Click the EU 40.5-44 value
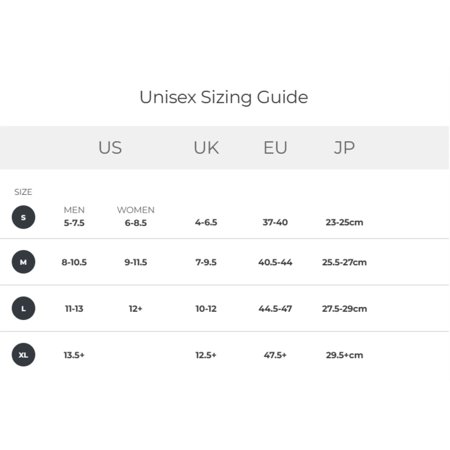 tap(275, 262)
